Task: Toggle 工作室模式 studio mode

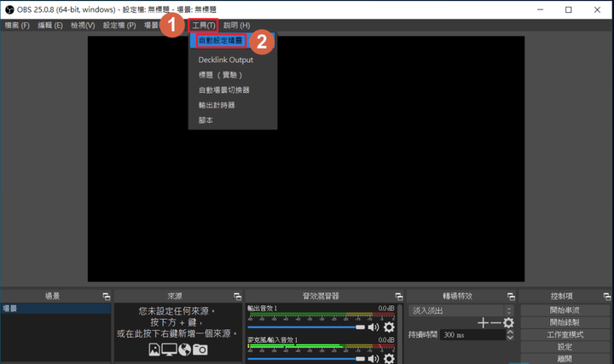Action: point(565,335)
